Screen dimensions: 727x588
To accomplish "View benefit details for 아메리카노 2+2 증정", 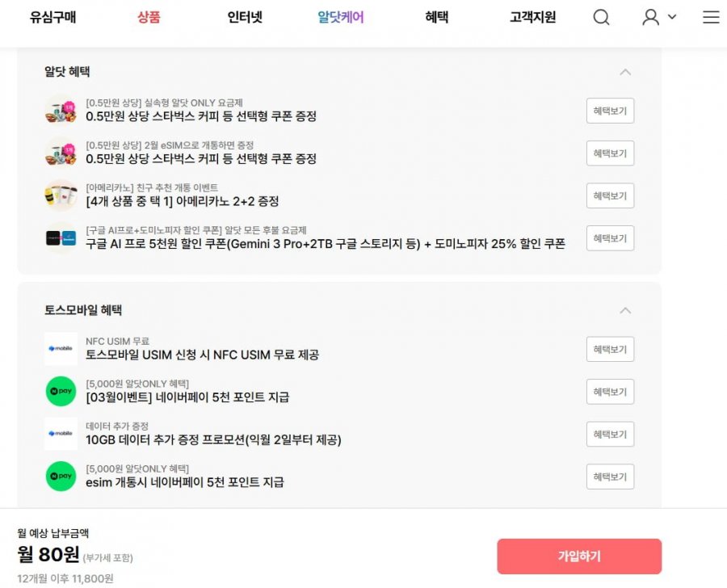I will pos(610,195).
